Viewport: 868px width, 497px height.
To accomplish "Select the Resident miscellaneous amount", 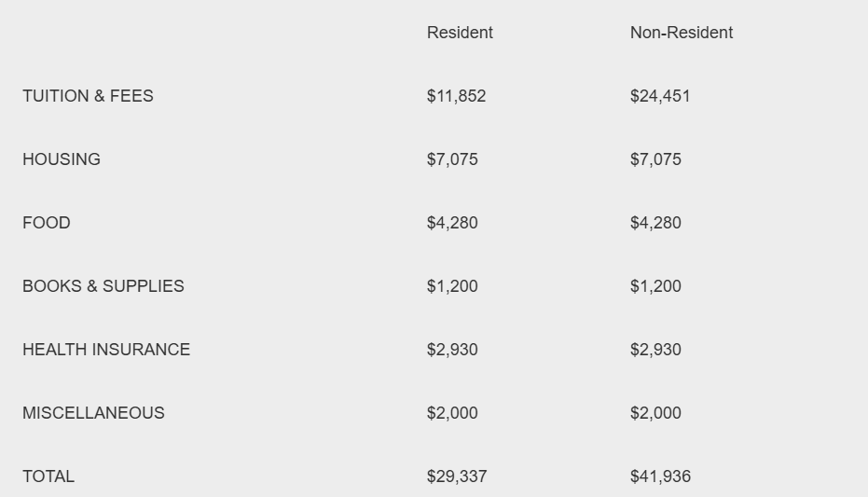I will [452, 413].
